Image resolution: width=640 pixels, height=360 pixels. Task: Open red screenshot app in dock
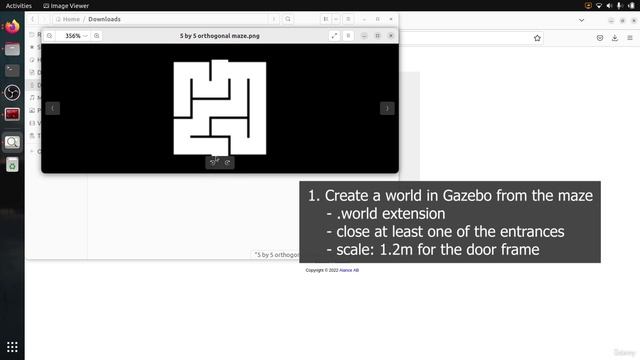[x=12, y=115]
